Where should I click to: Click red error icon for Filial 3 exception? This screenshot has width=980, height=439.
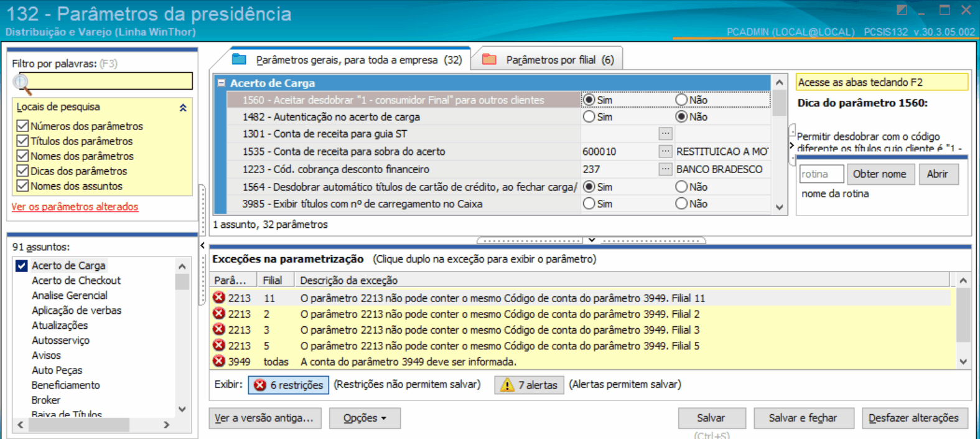pyautogui.click(x=219, y=329)
